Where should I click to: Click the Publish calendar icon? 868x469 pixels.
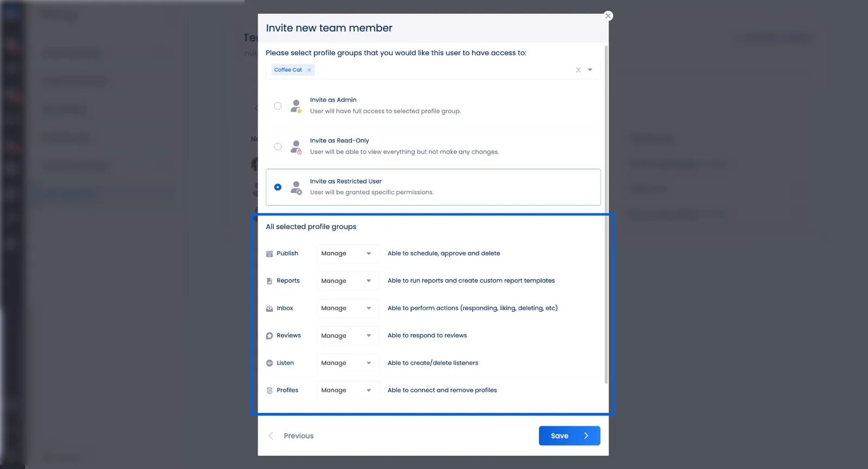(x=270, y=254)
